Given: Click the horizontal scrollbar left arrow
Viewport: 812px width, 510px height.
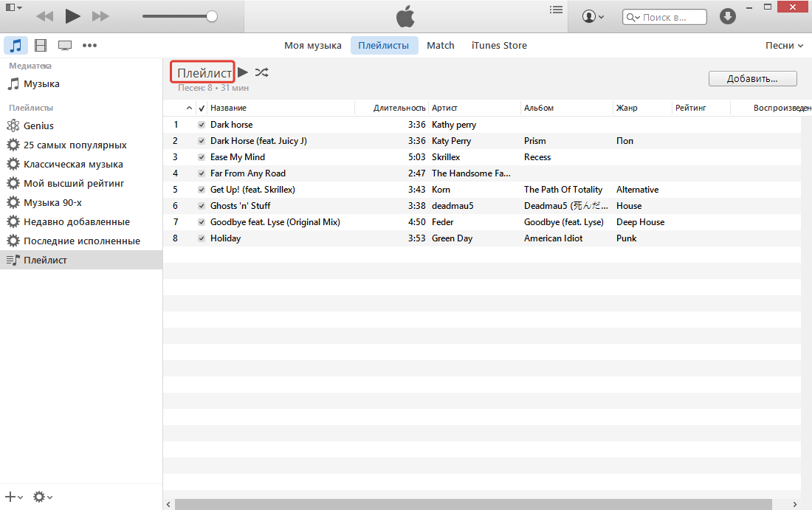Looking at the screenshot, I should (x=168, y=504).
